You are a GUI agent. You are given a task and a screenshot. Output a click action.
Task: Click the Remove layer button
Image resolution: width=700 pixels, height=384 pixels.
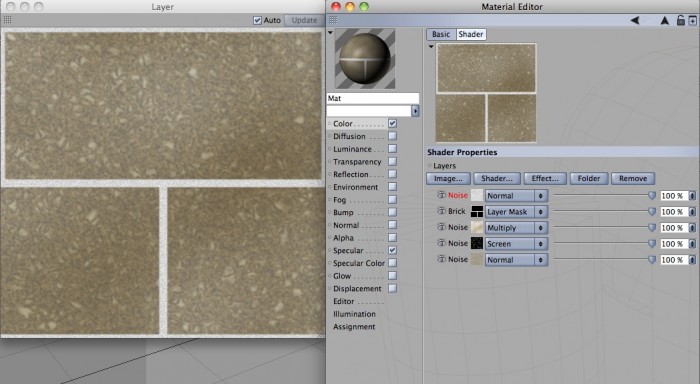(633, 179)
